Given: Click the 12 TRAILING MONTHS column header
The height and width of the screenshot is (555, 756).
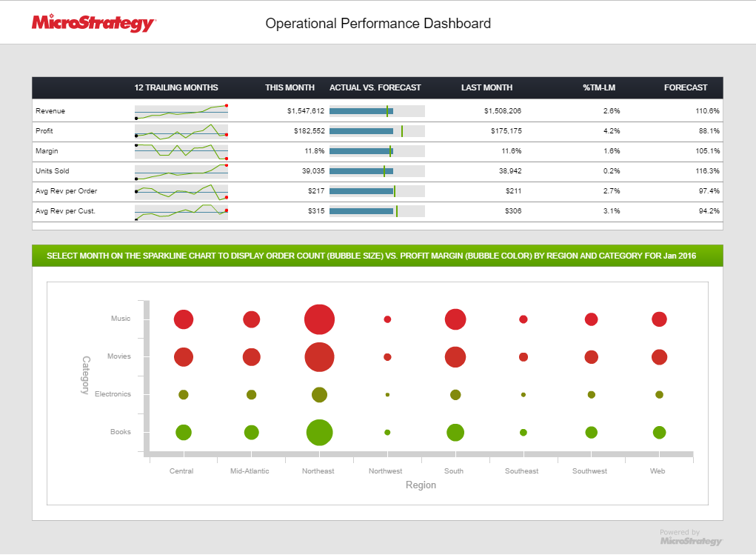Looking at the screenshot, I should point(176,87).
